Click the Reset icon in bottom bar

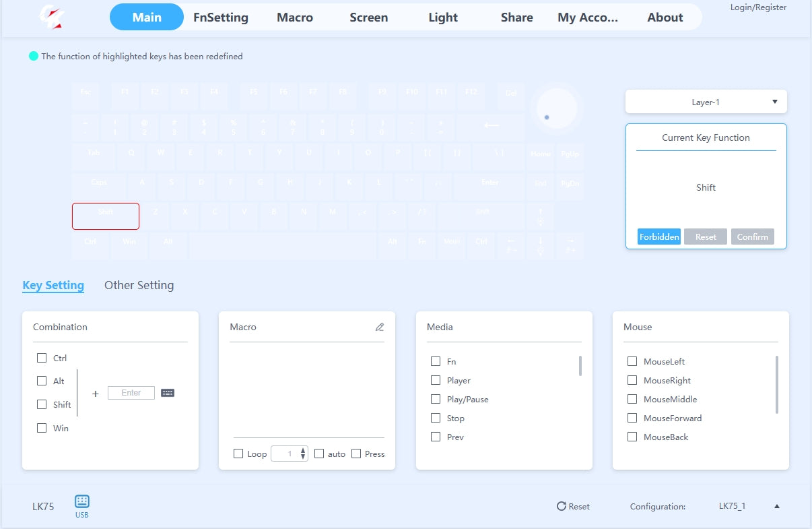[561, 507]
